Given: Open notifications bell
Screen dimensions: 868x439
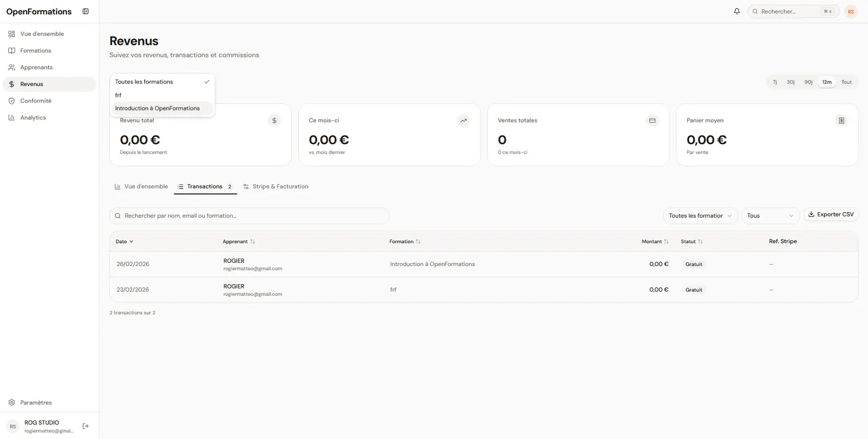Looking at the screenshot, I should (x=737, y=11).
